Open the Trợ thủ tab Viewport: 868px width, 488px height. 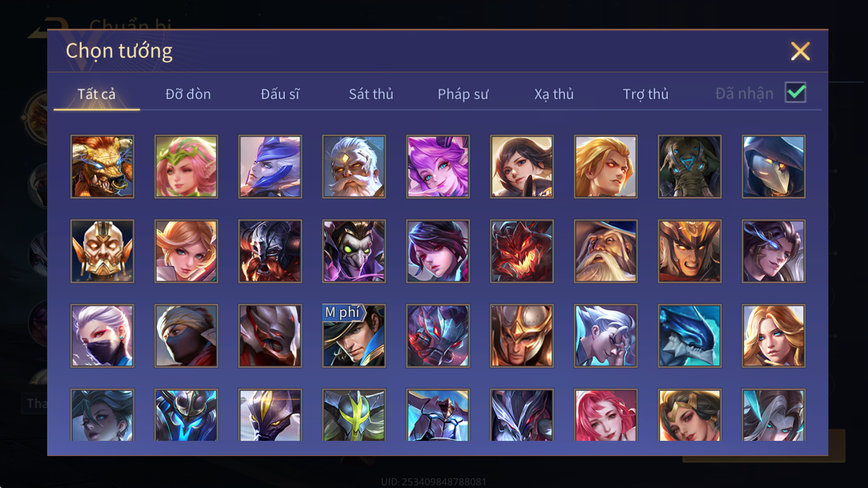click(646, 94)
